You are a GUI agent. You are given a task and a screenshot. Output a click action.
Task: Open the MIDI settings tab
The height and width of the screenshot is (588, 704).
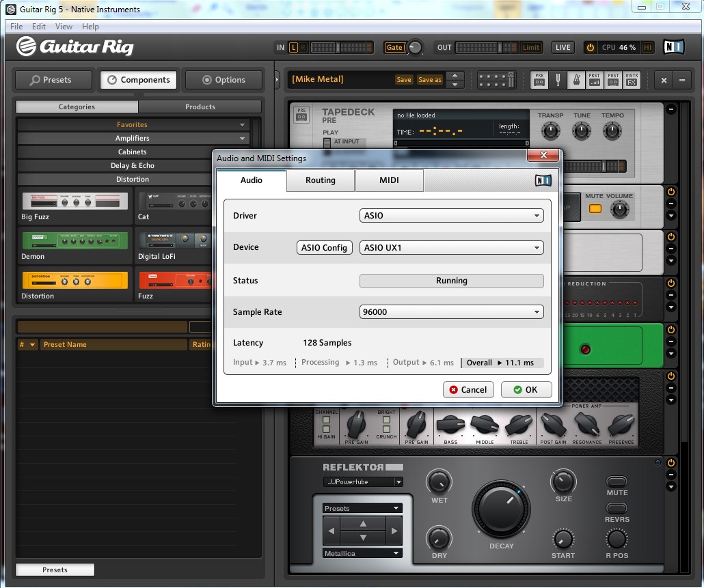click(x=389, y=180)
